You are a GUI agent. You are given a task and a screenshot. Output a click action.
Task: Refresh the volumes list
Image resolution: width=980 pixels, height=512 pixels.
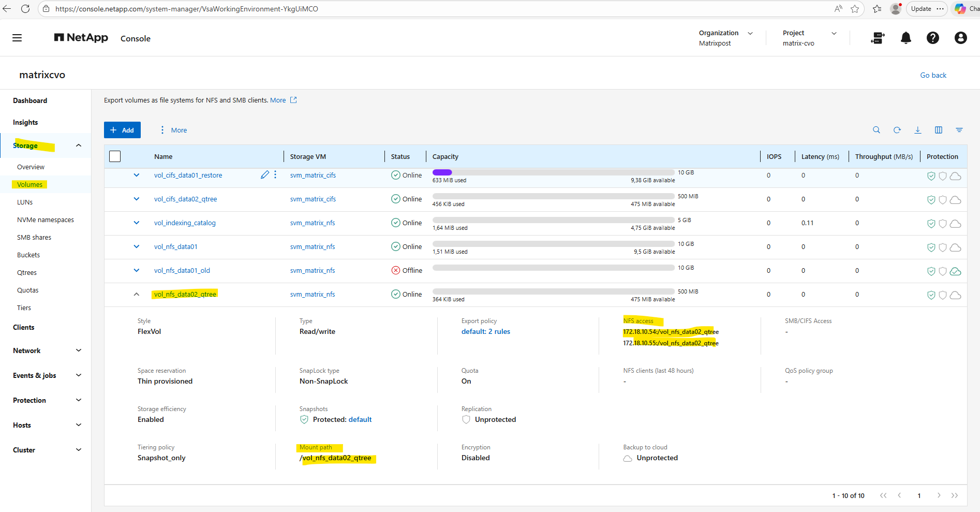click(x=897, y=130)
